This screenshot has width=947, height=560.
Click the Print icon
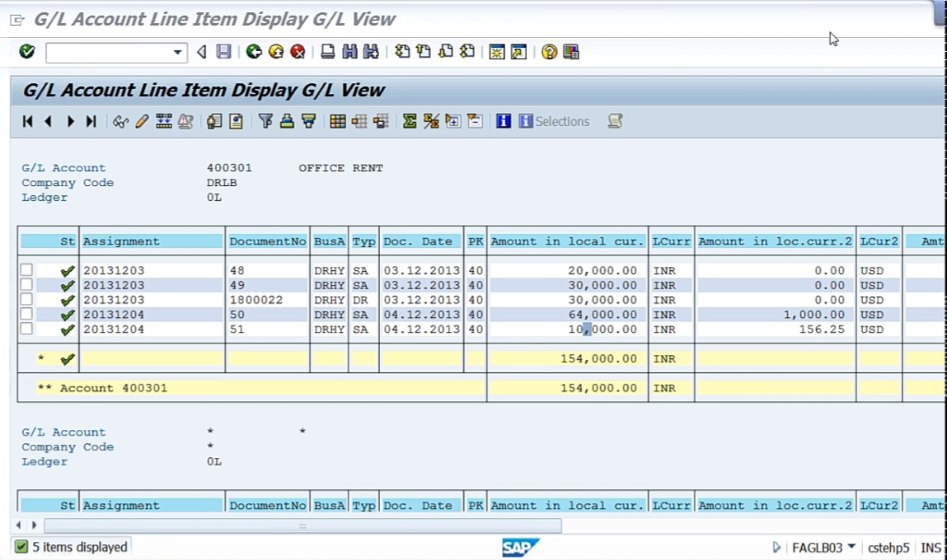point(328,52)
